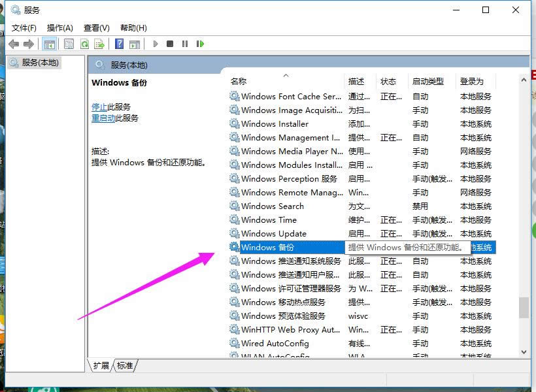Click the Help question mark toolbar icon
This screenshot has height=392, width=536.
point(118,43)
